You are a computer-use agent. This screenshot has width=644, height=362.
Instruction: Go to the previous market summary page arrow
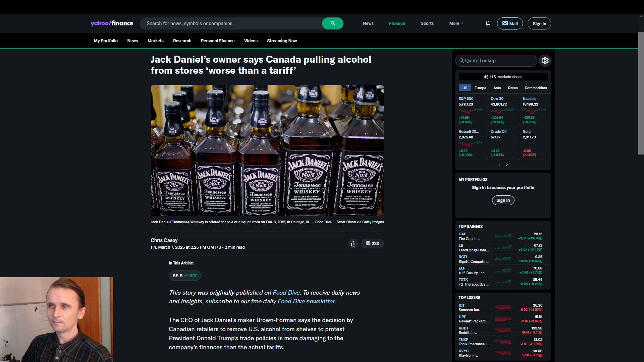click(499, 165)
